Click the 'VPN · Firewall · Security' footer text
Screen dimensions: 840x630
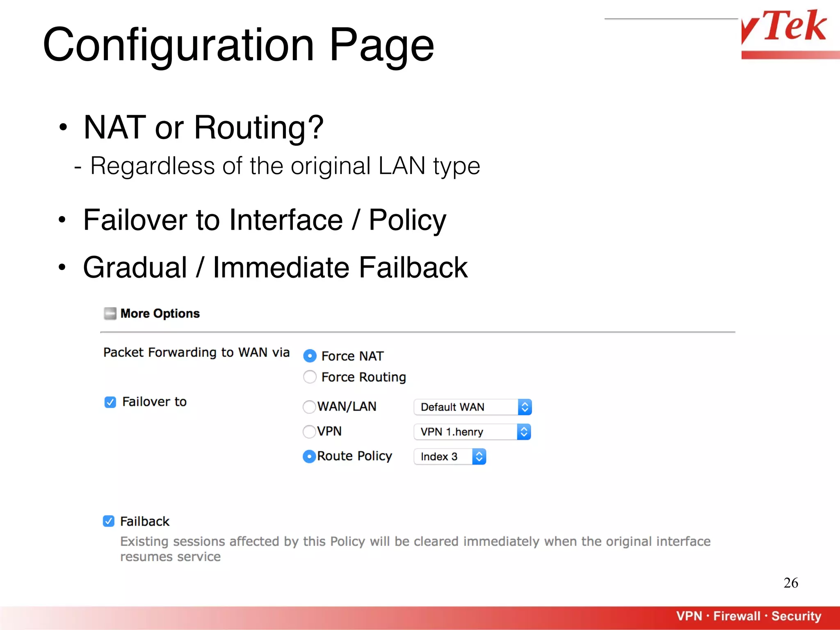click(x=749, y=616)
